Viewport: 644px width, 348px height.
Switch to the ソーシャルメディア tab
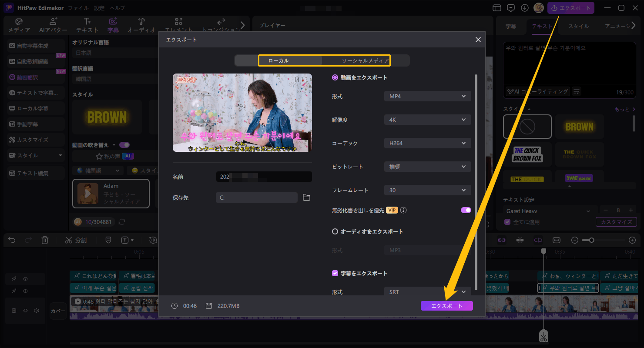coord(365,60)
